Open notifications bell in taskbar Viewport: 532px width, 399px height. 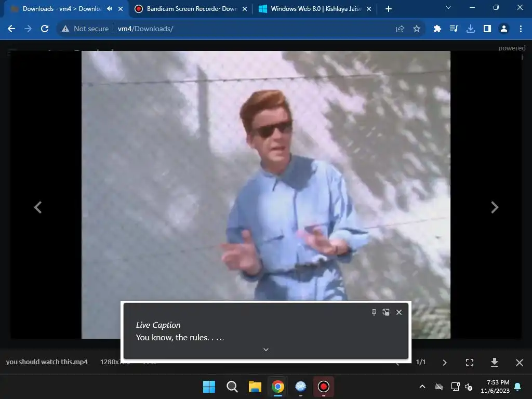click(518, 387)
